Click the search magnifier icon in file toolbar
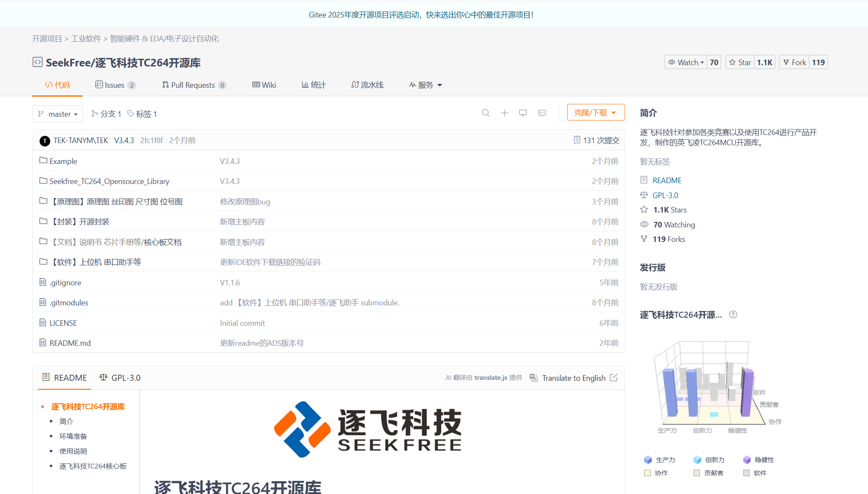The width and height of the screenshot is (868, 494). click(485, 113)
